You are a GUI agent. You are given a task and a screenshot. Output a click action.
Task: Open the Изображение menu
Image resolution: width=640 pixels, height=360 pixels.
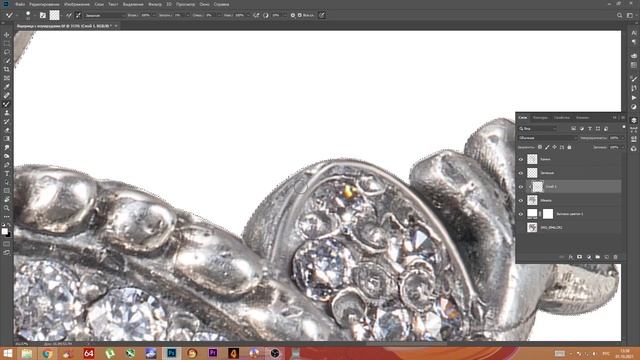77,4
